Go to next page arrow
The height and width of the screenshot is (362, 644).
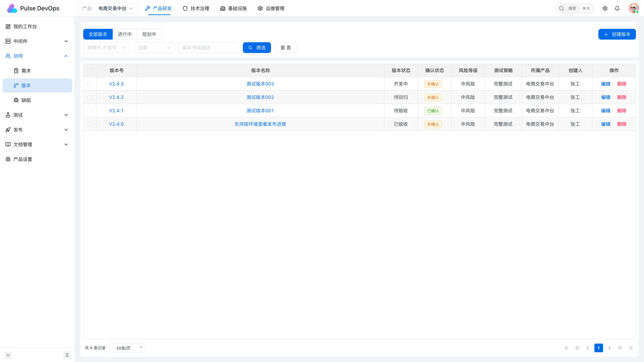click(609, 348)
